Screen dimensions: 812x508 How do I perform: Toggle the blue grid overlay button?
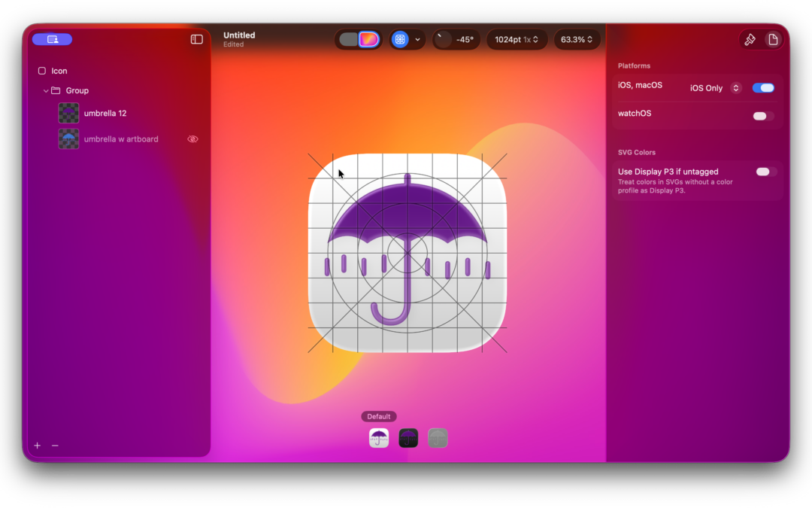400,39
